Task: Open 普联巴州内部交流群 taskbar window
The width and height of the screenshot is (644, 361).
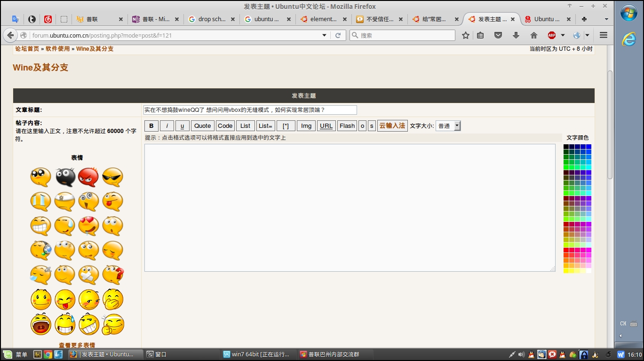Action: (336, 354)
